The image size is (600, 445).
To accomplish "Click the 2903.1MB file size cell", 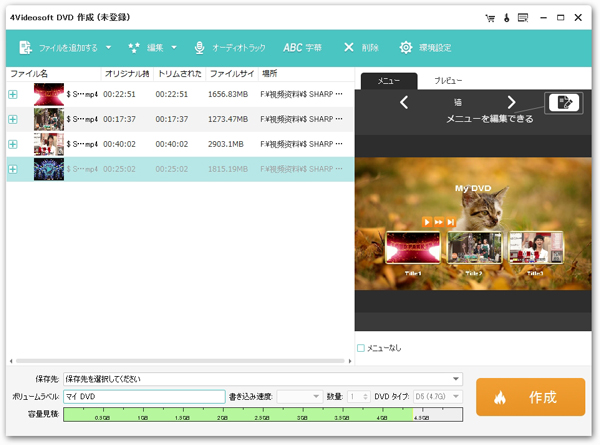I will [x=226, y=144].
